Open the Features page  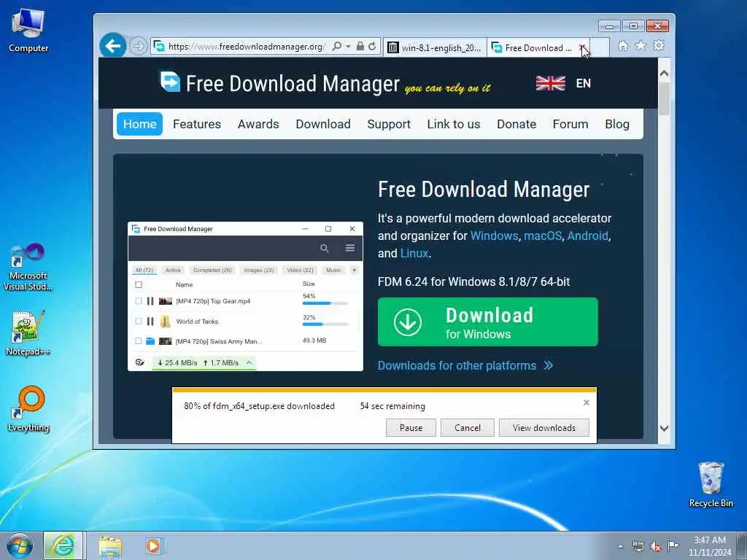[x=197, y=124]
